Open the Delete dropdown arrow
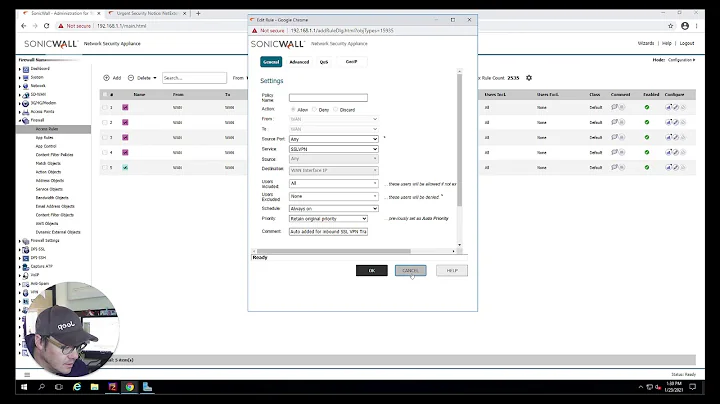 click(x=155, y=78)
